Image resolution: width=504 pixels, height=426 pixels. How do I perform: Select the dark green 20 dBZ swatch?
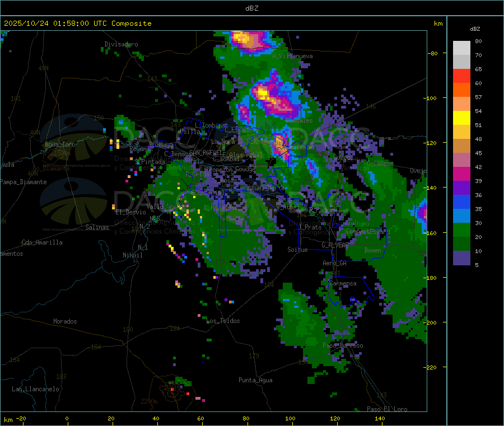pyautogui.click(x=461, y=244)
